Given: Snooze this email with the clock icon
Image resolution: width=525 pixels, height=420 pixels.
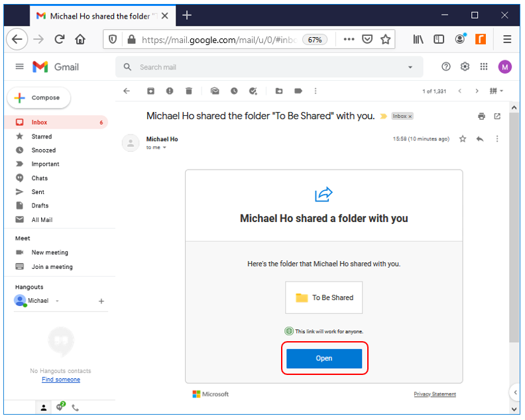Looking at the screenshot, I should (x=234, y=91).
